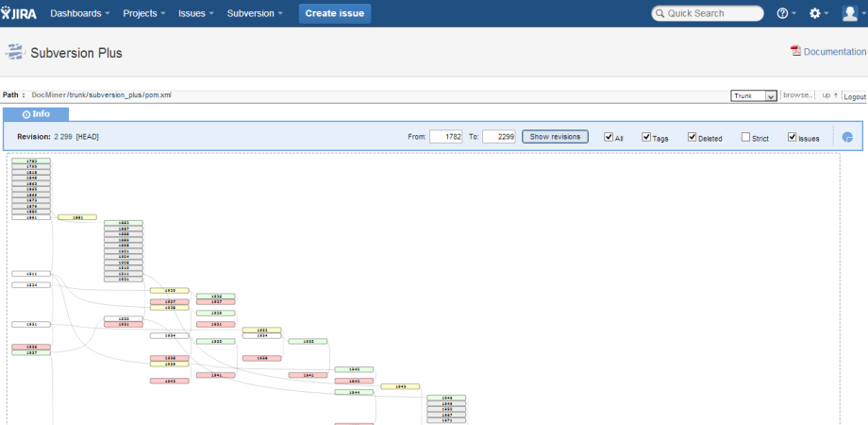Screen dimensions: 868x425
Task: Open the user profile avatar menu
Action: pos(854,13)
